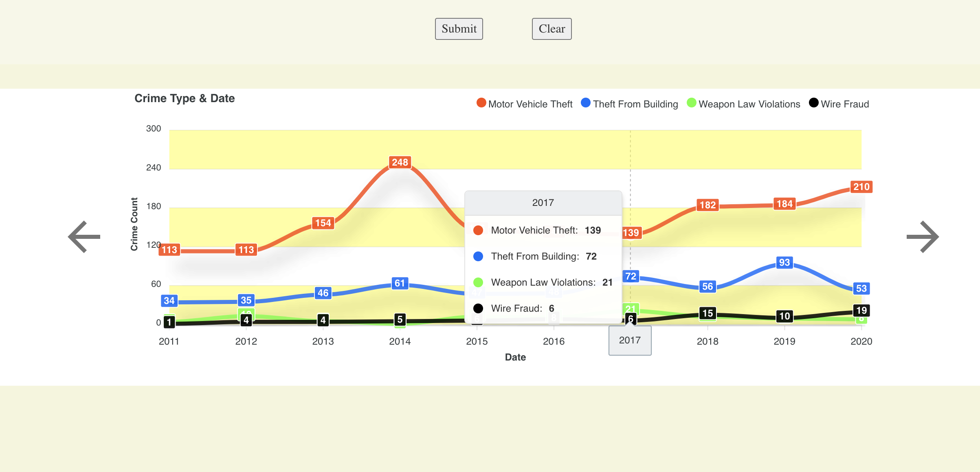Click the black 19 label in 2020

coord(861,310)
